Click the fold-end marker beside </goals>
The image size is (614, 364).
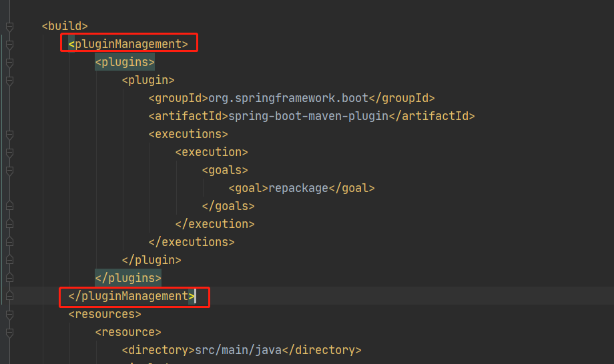(9, 206)
